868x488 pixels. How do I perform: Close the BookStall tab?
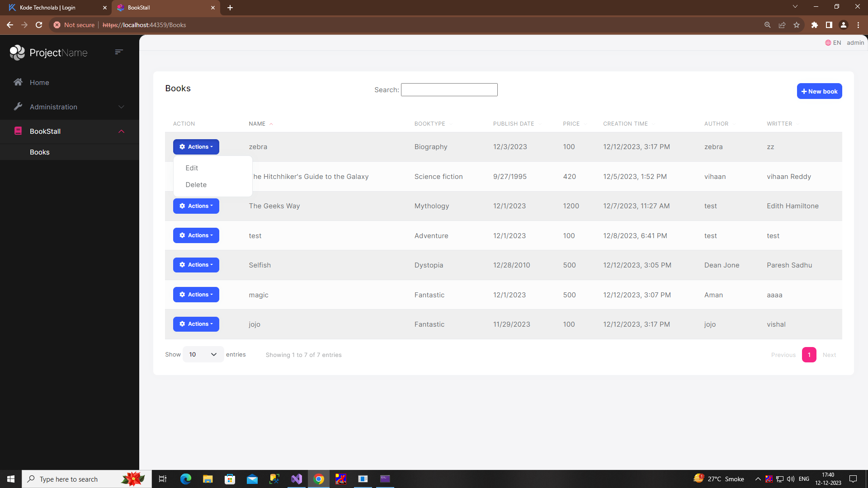coord(213,8)
